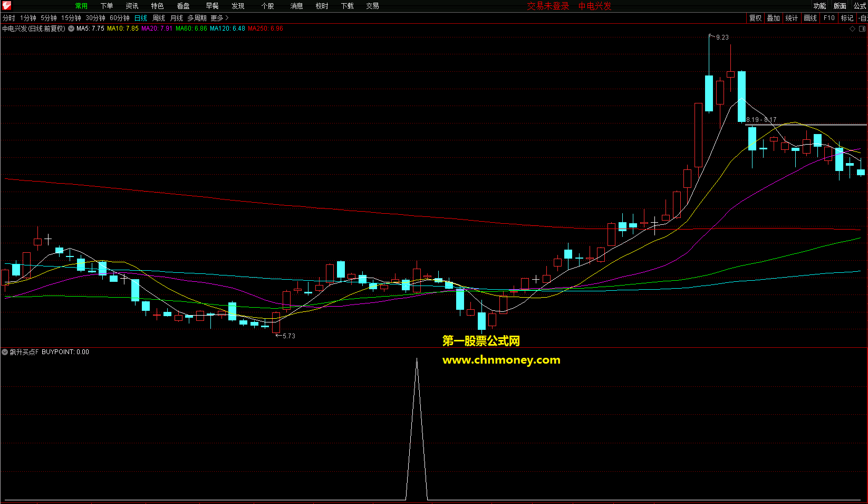
Task: Open the 下载 menu
Action: click(x=347, y=6)
